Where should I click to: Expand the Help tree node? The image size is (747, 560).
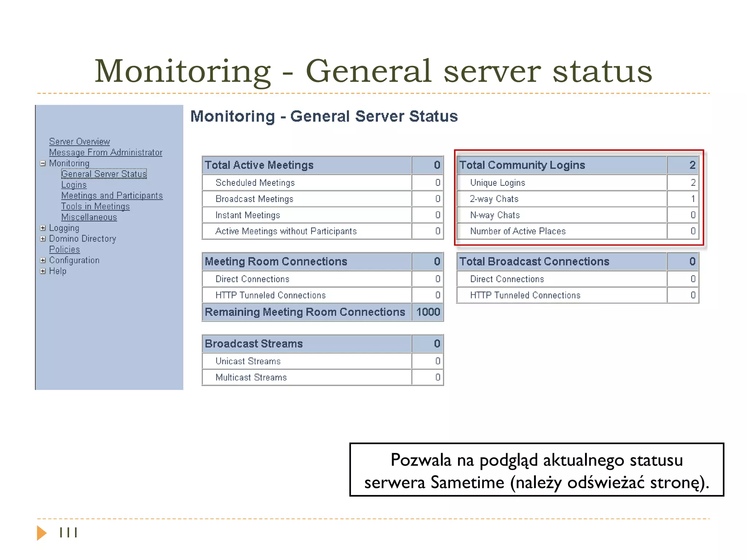coord(43,271)
